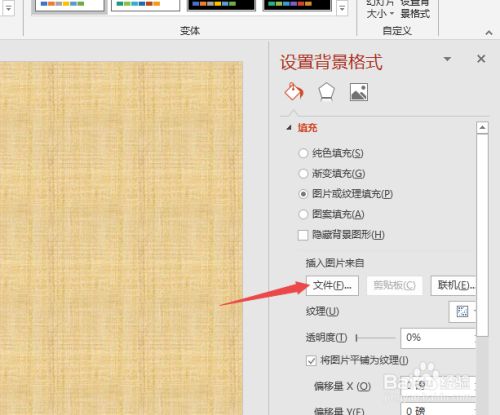
Task: Click the pane scrollbar up arrow
Action: pos(482,128)
